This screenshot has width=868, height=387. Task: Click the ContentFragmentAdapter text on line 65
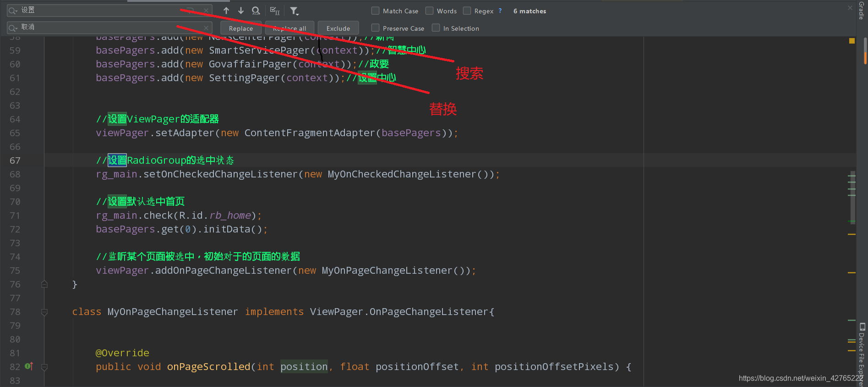[x=310, y=133]
